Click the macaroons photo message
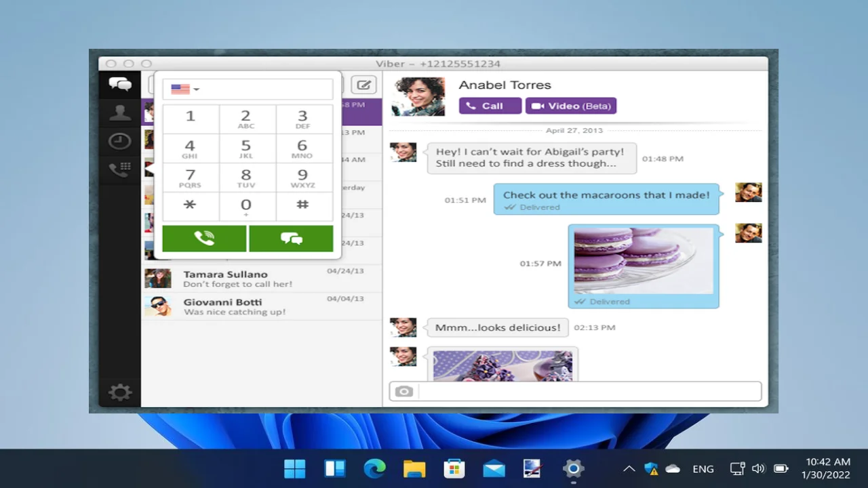Image resolution: width=868 pixels, height=488 pixels. click(644, 261)
